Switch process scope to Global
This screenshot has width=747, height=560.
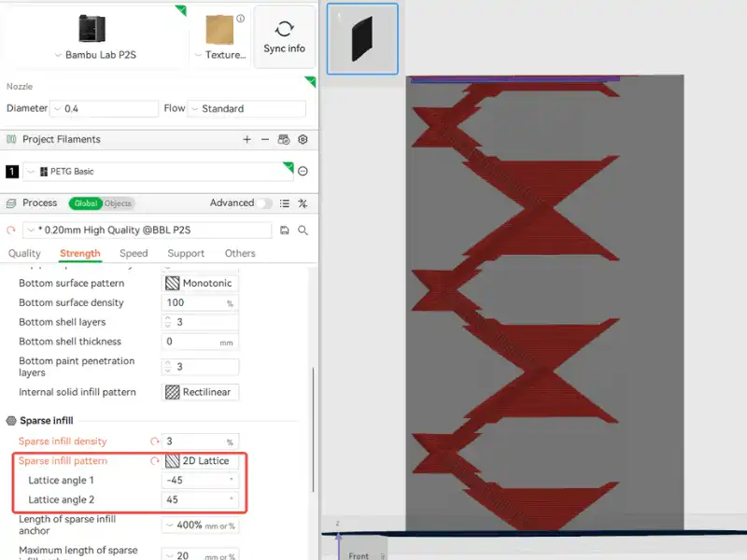point(85,203)
